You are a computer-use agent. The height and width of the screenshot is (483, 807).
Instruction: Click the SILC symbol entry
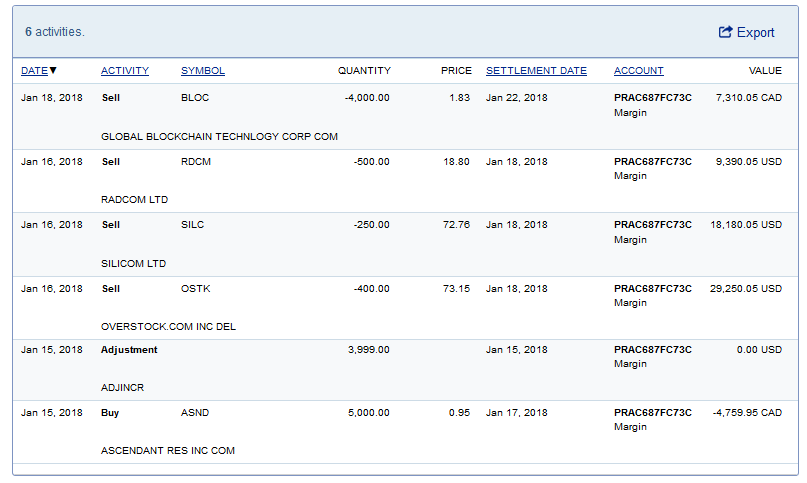(192, 225)
